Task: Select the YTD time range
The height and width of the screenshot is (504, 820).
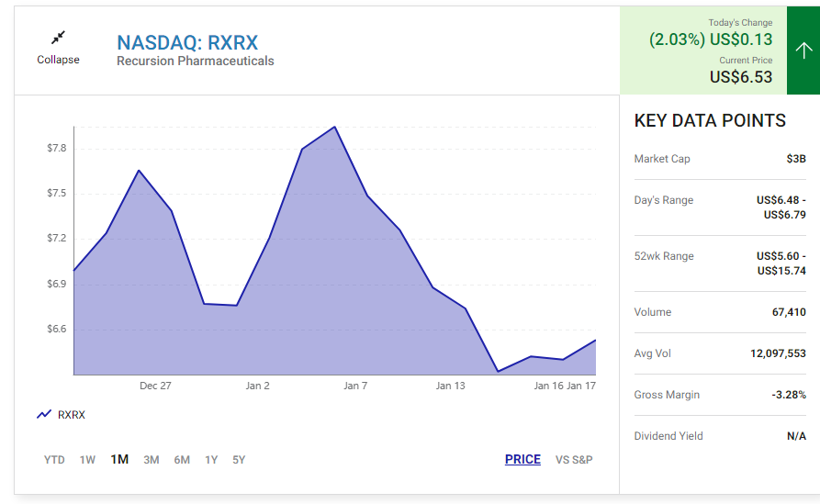Action: (54, 460)
